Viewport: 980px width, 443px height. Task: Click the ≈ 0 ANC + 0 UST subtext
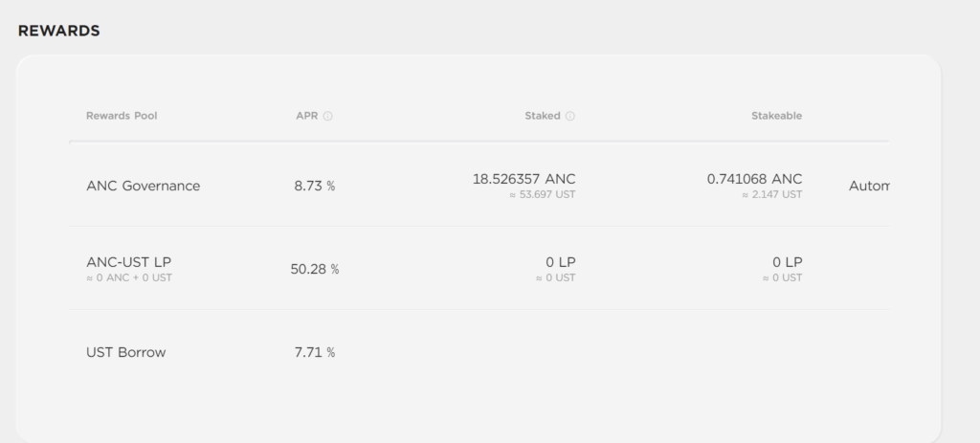point(129,278)
